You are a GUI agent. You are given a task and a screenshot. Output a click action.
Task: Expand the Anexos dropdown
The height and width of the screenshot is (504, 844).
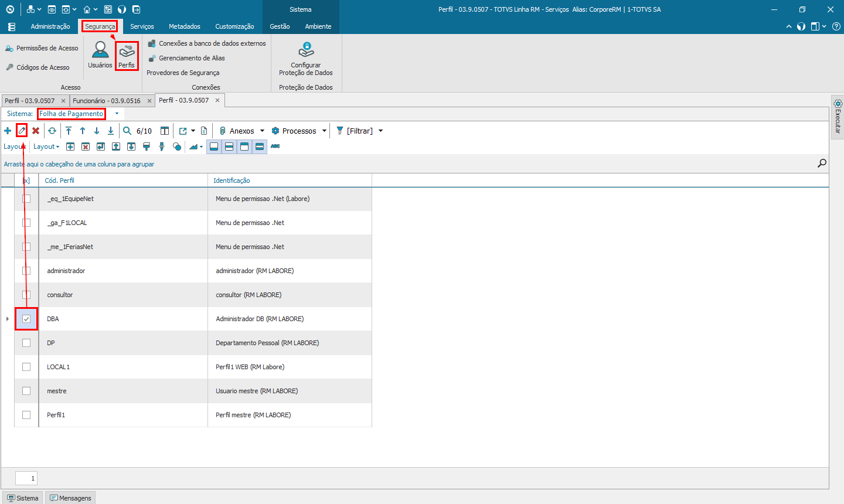262,131
